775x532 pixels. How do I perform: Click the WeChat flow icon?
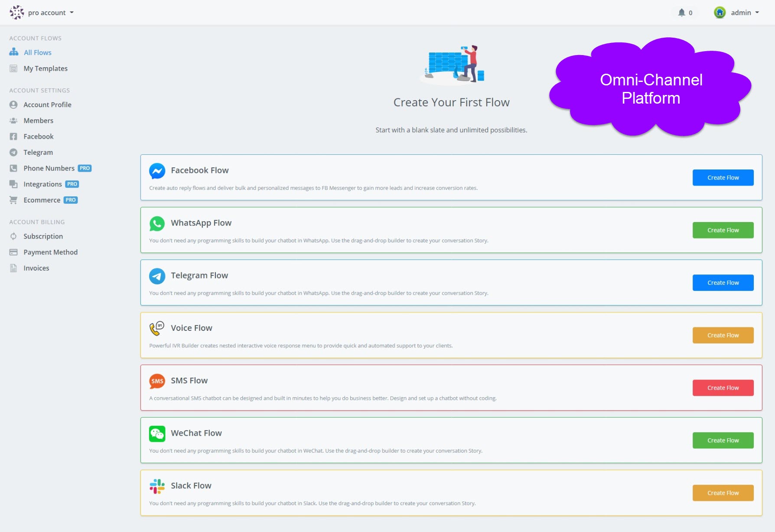point(157,434)
